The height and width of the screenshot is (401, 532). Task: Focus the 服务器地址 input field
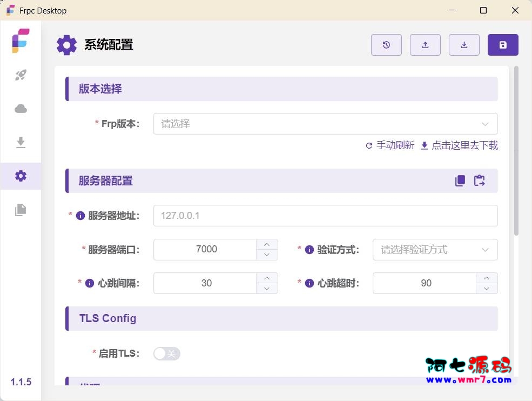[325, 216]
